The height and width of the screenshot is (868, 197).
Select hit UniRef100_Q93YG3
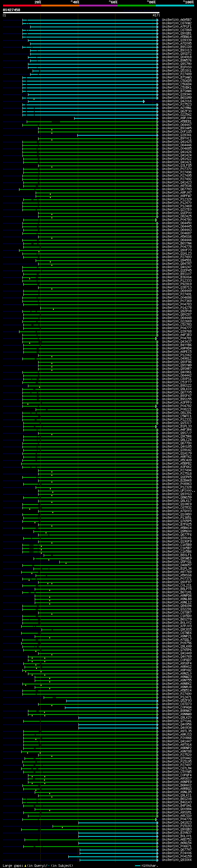(177, 494)
